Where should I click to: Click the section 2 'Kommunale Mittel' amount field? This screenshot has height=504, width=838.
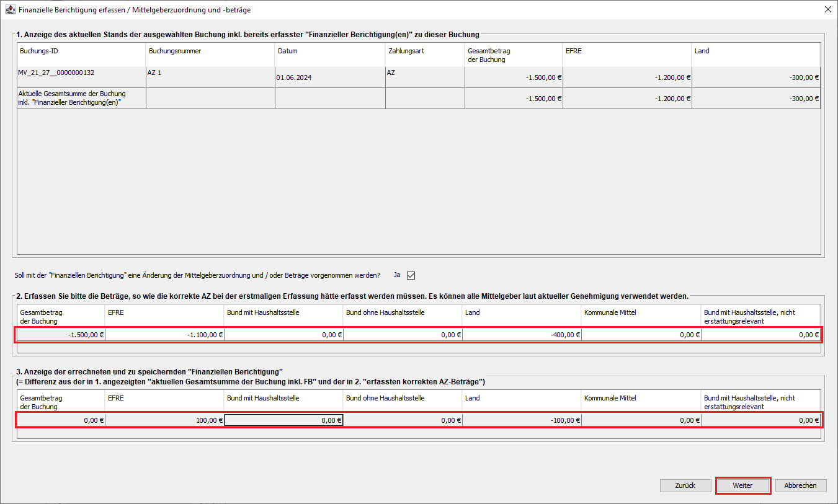click(x=641, y=335)
